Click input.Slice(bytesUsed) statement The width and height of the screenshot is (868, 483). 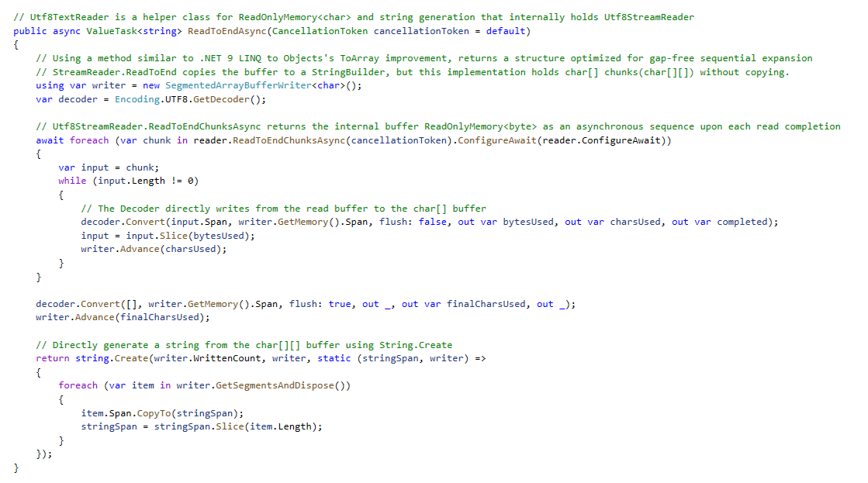[x=168, y=236]
